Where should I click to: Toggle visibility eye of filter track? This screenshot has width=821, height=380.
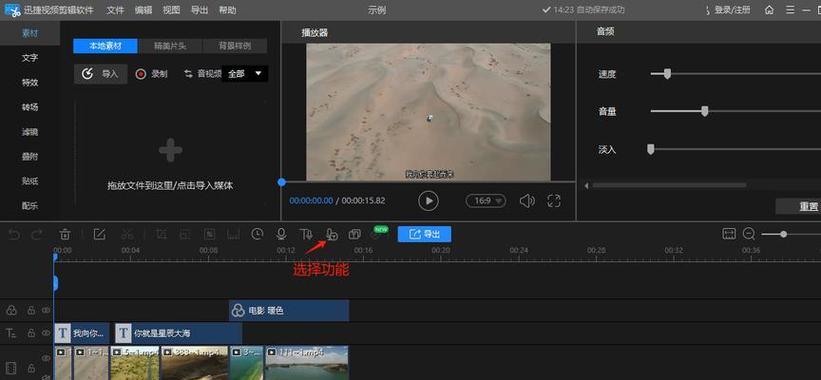pos(46,310)
